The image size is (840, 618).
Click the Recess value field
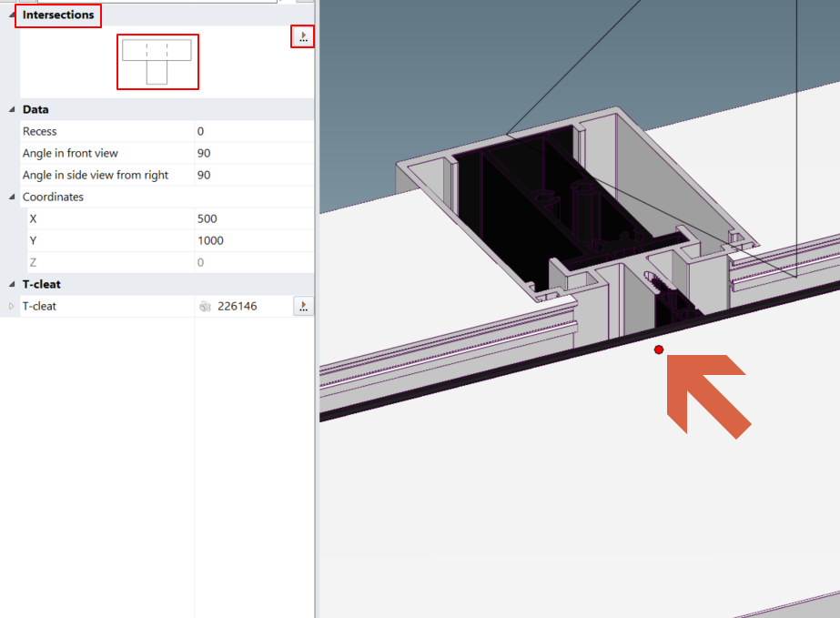tap(253, 131)
